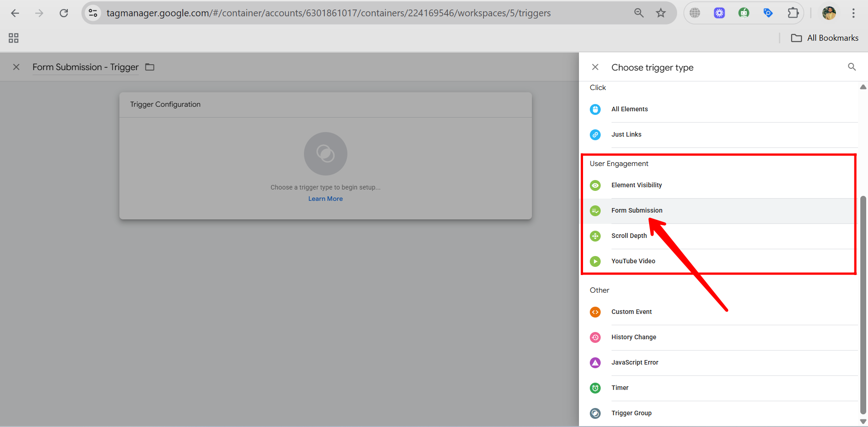The height and width of the screenshot is (427, 868).
Task: Bookmark this page with the star icon
Action: pyautogui.click(x=661, y=13)
